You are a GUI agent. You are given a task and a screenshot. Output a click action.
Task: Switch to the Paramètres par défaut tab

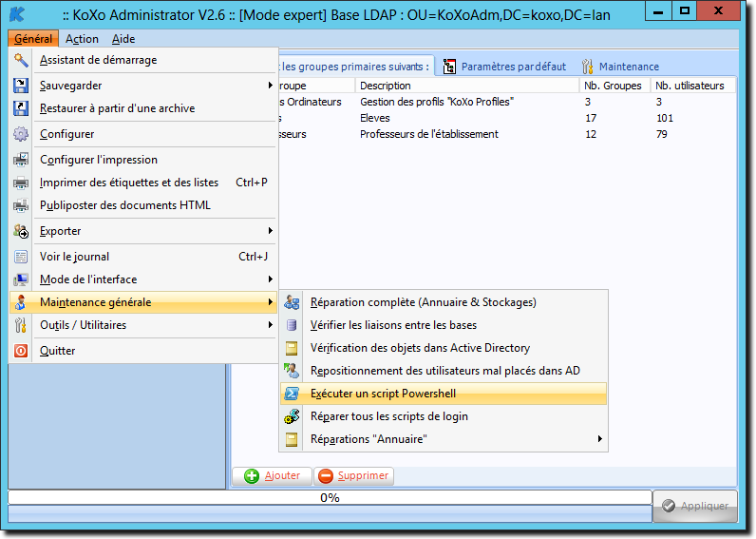point(504,67)
